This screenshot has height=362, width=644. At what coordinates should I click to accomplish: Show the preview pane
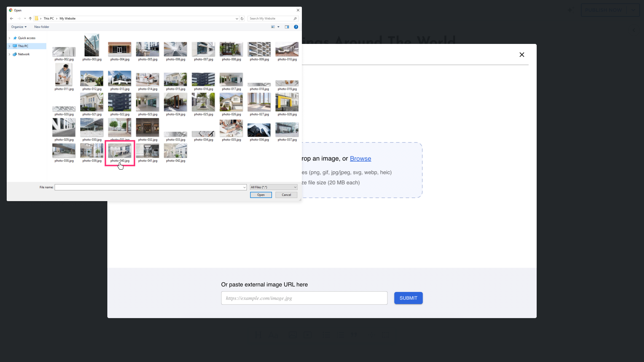click(287, 27)
